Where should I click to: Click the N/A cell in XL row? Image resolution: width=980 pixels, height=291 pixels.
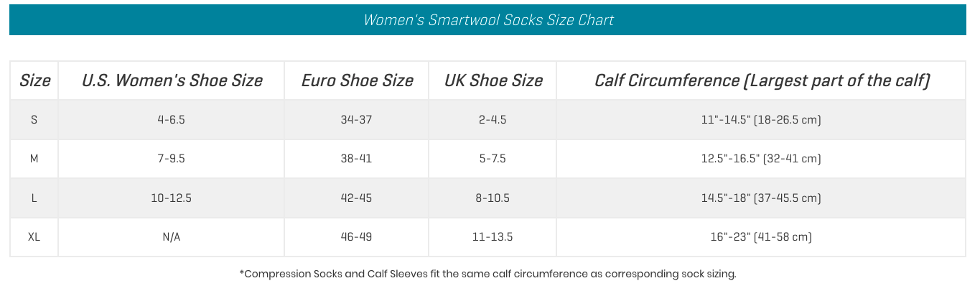pos(172,237)
